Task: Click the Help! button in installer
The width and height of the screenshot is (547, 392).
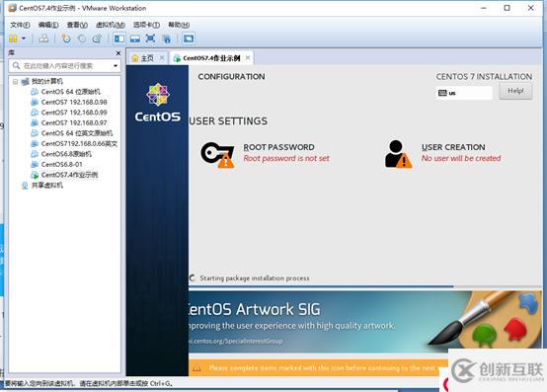Action: tap(515, 91)
